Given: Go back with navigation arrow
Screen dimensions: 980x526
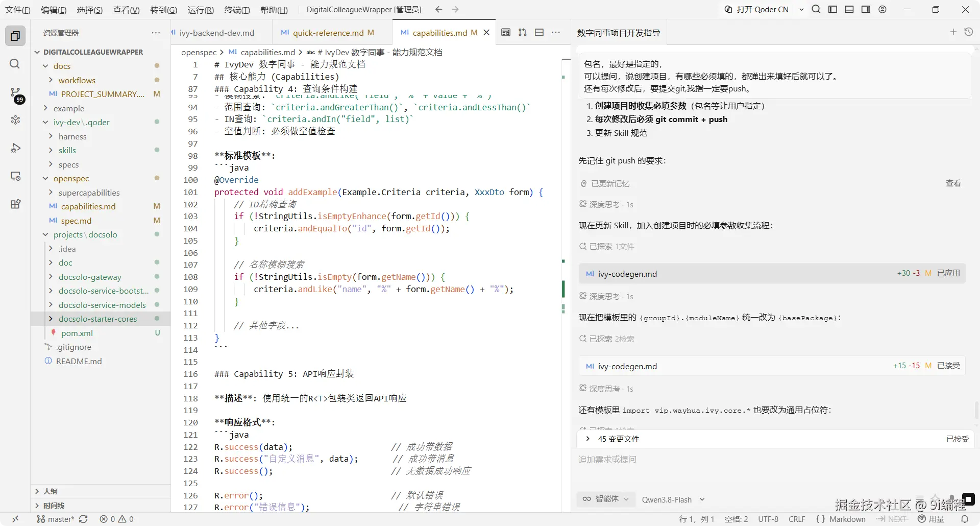Looking at the screenshot, I should (438, 9).
